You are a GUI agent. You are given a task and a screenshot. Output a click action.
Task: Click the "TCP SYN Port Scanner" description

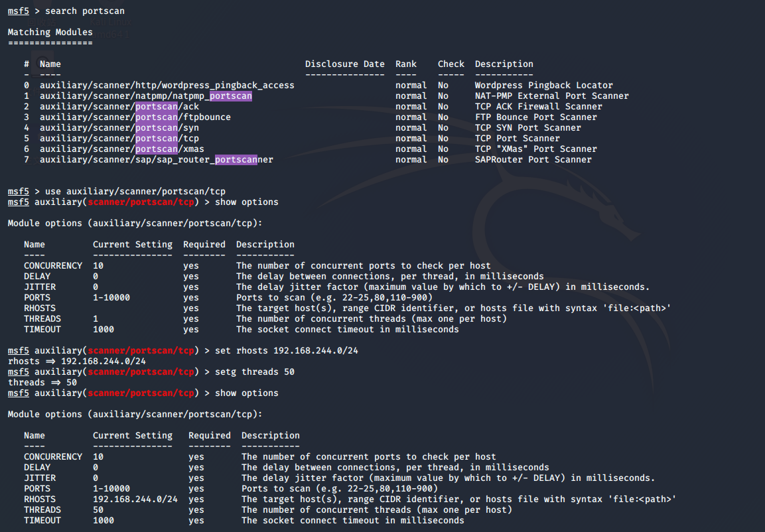[528, 128]
